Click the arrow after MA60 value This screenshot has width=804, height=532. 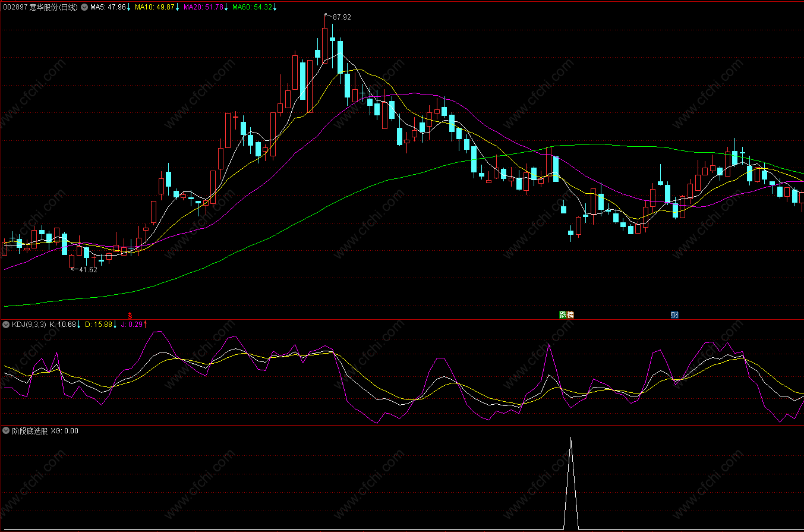coord(275,7)
